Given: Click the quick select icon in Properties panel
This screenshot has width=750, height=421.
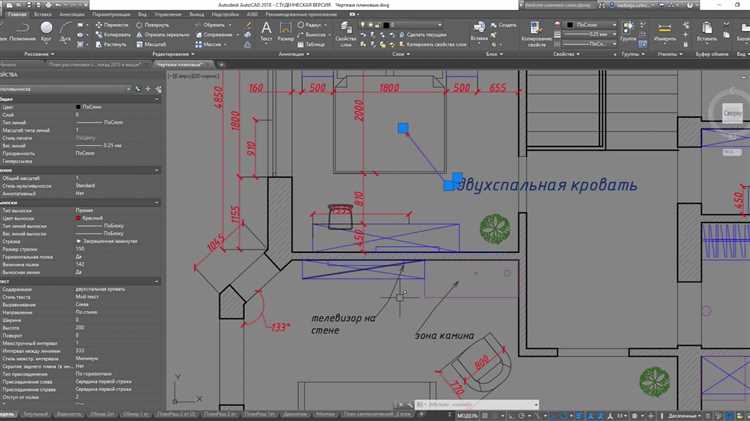Looking at the screenshot, I should pos(158,89).
